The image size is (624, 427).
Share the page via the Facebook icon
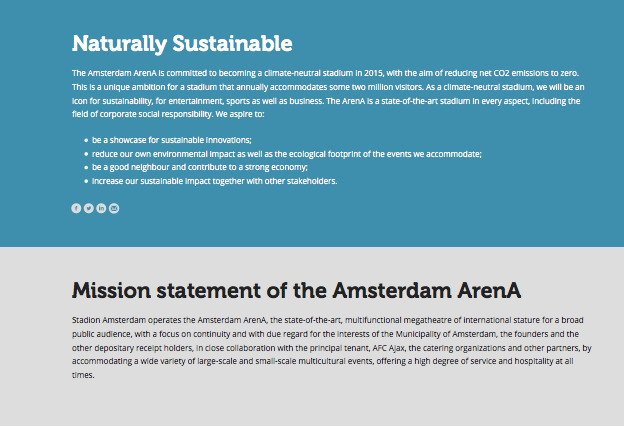[76, 208]
